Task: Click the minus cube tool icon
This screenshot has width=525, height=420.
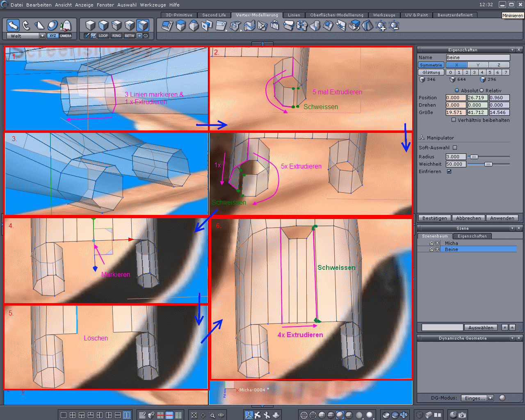Action: pyautogui.click(x=394, y=26)
